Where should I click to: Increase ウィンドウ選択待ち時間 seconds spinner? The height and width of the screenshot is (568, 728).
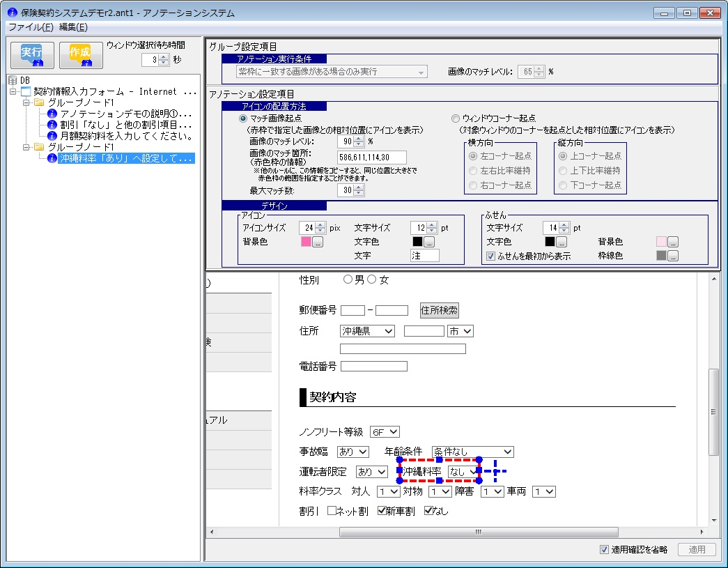point(164,56)
